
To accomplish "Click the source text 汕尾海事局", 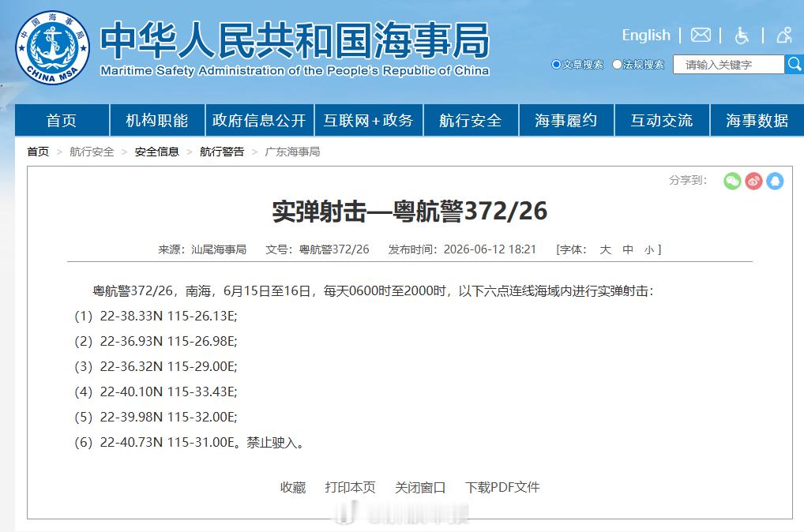I will (219, 249).
